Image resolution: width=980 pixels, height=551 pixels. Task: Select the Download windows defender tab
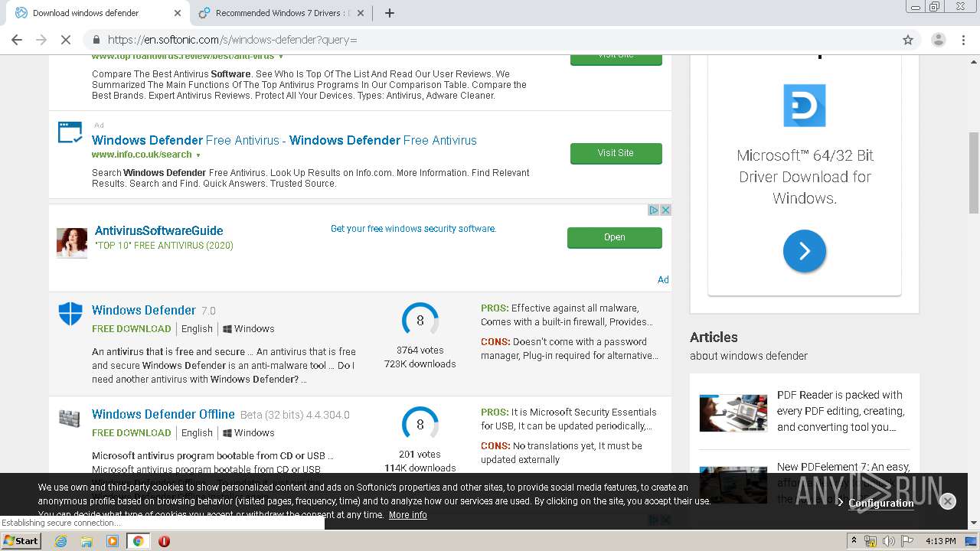[96, 13]
